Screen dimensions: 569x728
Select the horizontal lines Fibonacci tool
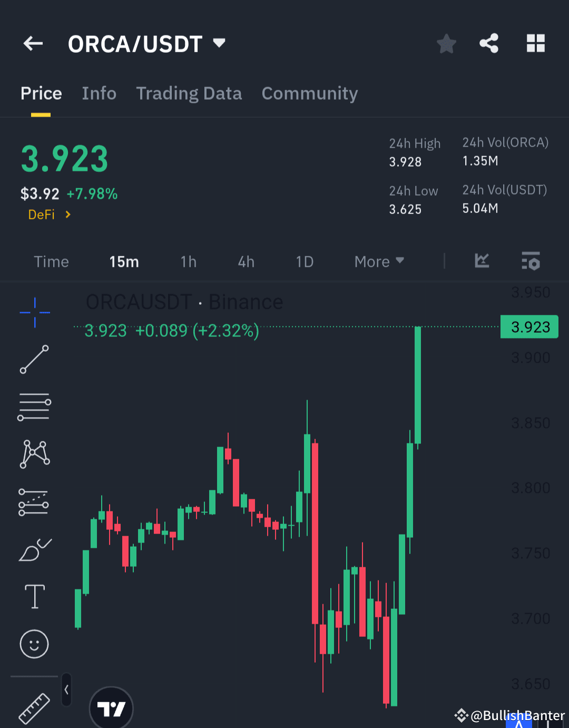click(x=34, y=406)
